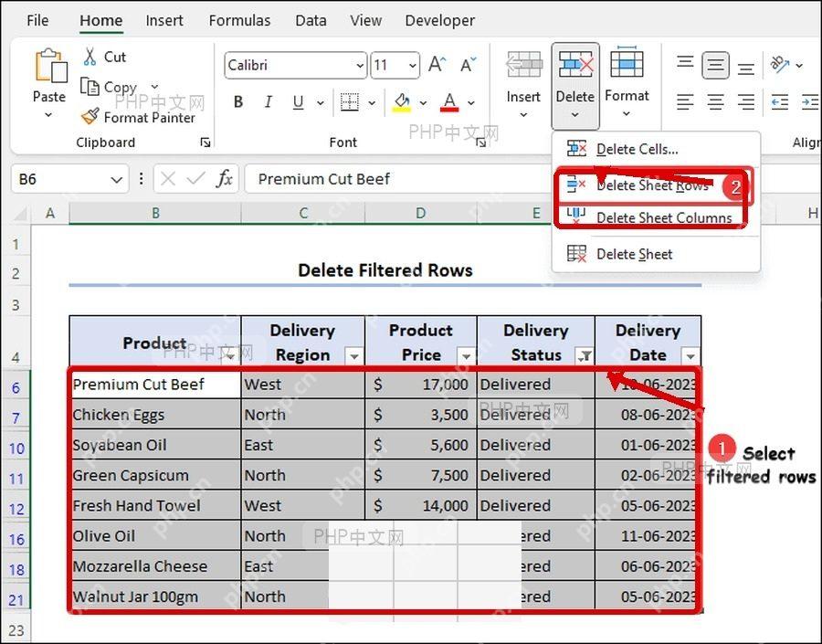Image resolution: width=822 pixels, height=644 pixels.
Task: Increase font size with large A
Action: (437, 65)
